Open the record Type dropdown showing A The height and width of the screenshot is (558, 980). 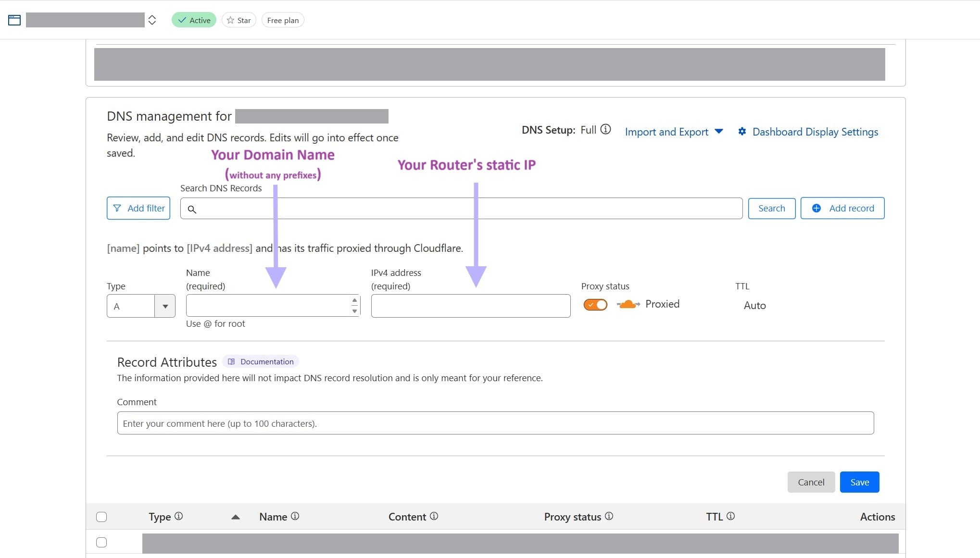(x=165, y=306)
